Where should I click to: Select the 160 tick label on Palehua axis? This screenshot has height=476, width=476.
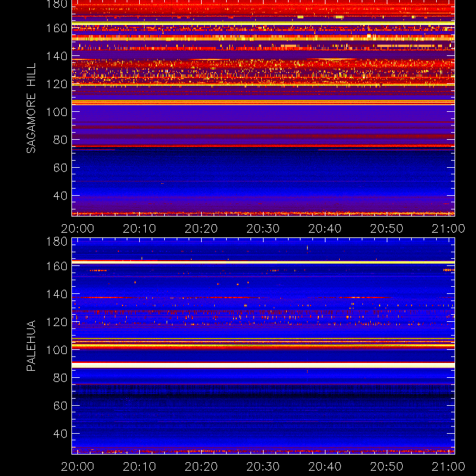click(x=57, y=266)
